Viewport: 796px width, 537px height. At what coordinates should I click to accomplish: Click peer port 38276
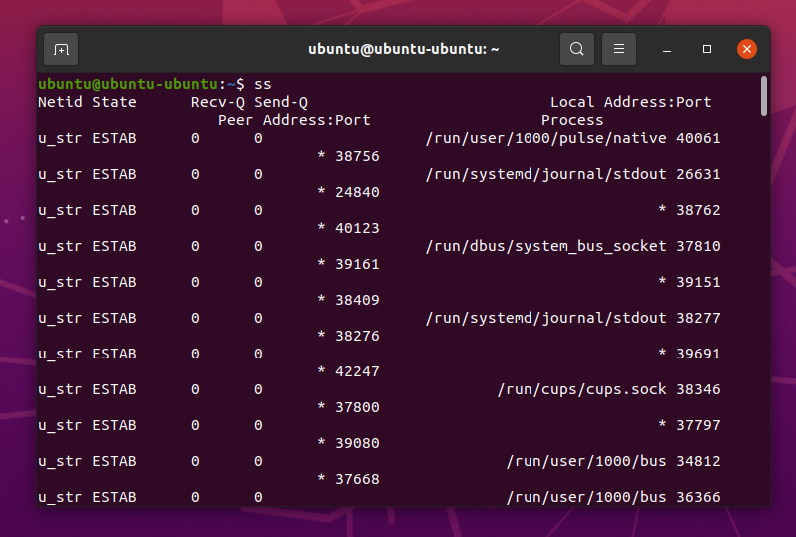tap(357, 337)
